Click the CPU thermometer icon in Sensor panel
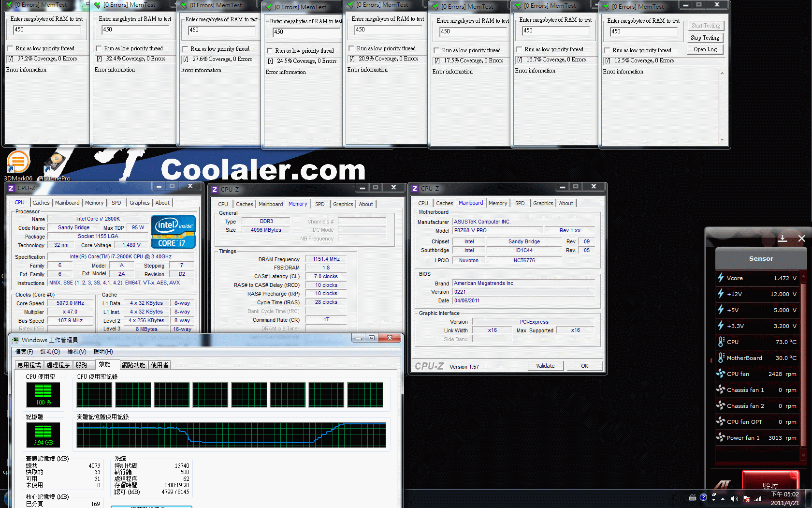The image size is (812, 508). (721, 342)
